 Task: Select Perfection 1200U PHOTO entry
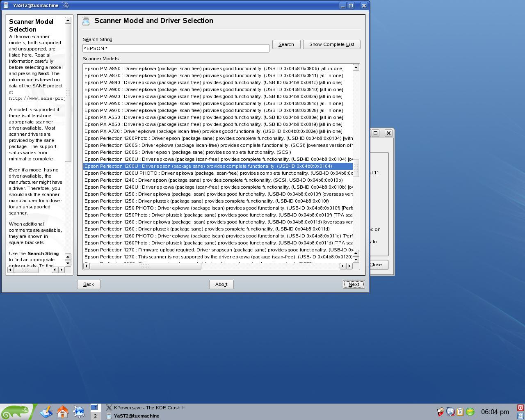tap(218, 173)
